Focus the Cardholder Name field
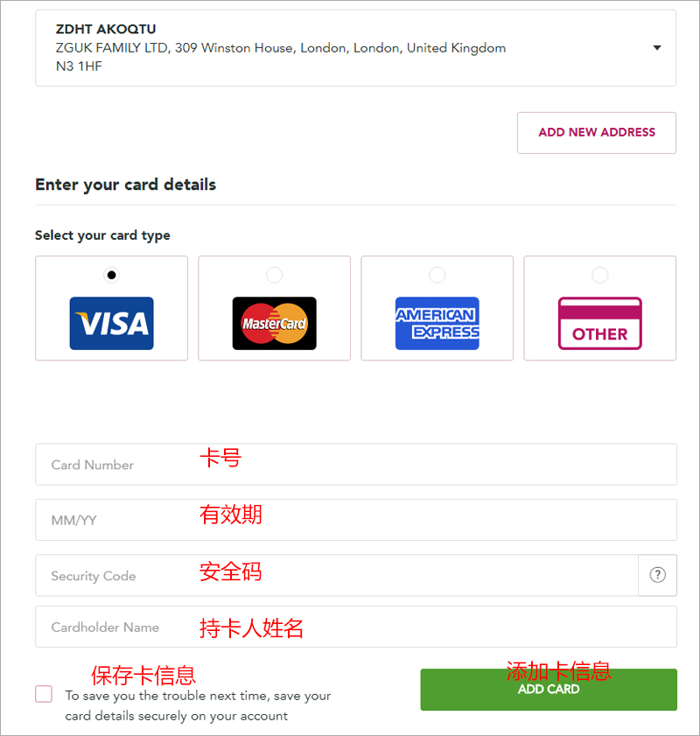This screenshot has height=736, width=700. [356, 627]
